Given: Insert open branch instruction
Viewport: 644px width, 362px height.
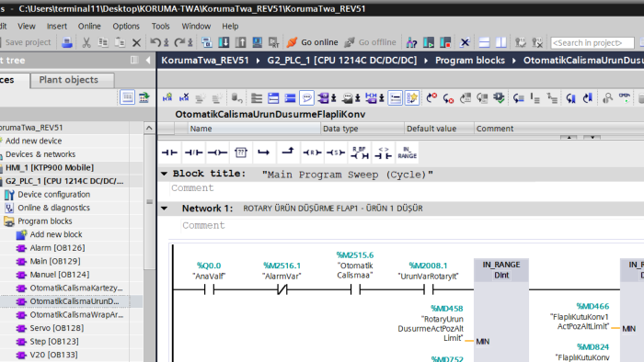Looking at the screenshot, I should (264, 153).
